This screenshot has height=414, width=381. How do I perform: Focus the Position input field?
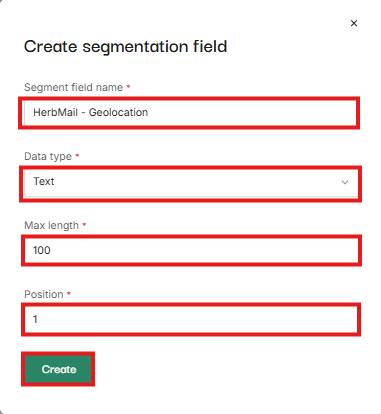[x=191, y=319]
